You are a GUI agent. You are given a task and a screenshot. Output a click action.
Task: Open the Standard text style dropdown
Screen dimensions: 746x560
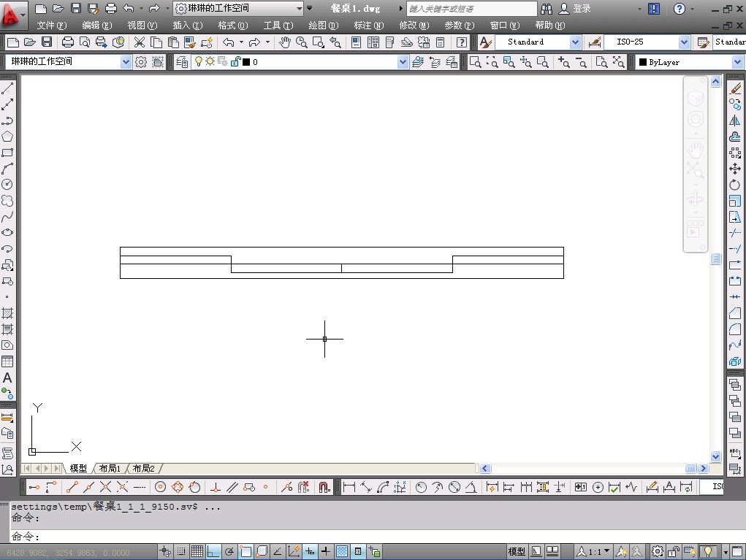click(x=575, y=42)
